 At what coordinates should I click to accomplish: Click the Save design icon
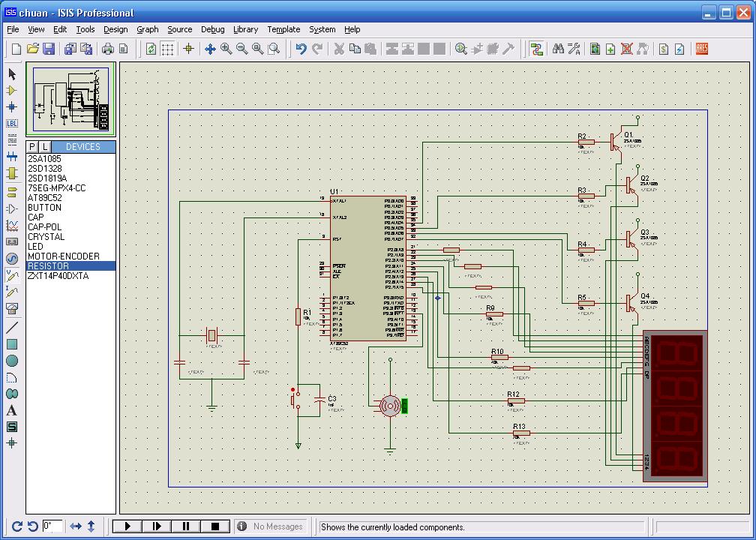(x=49, y=49)
